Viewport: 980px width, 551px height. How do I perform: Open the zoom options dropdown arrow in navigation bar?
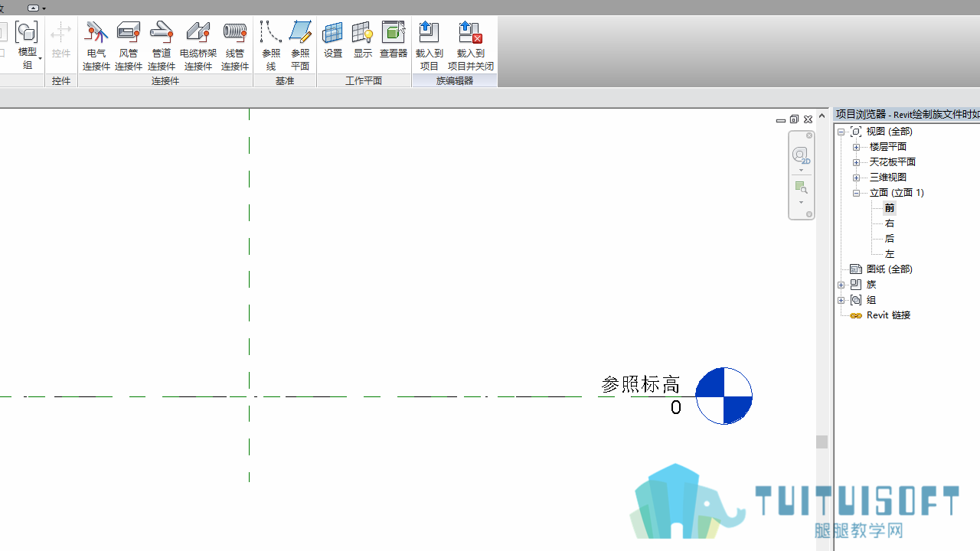point(801,203)
